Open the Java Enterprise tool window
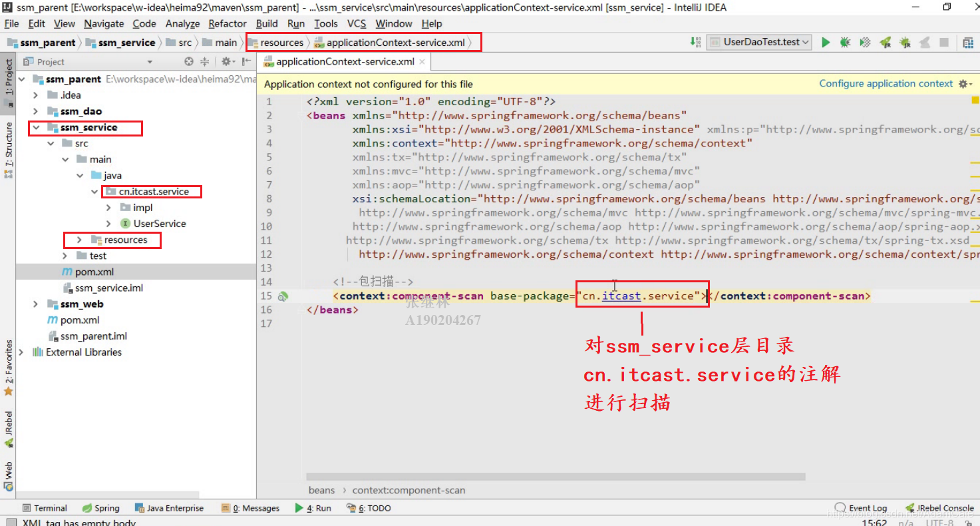 tap(169, 508)
